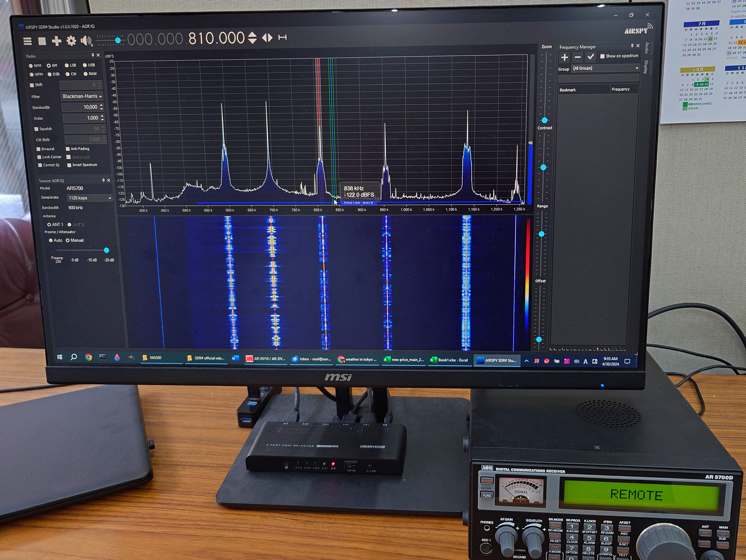Launch Chrome from the taskbar
Screen dimensions: 746x560
point(88,357)
